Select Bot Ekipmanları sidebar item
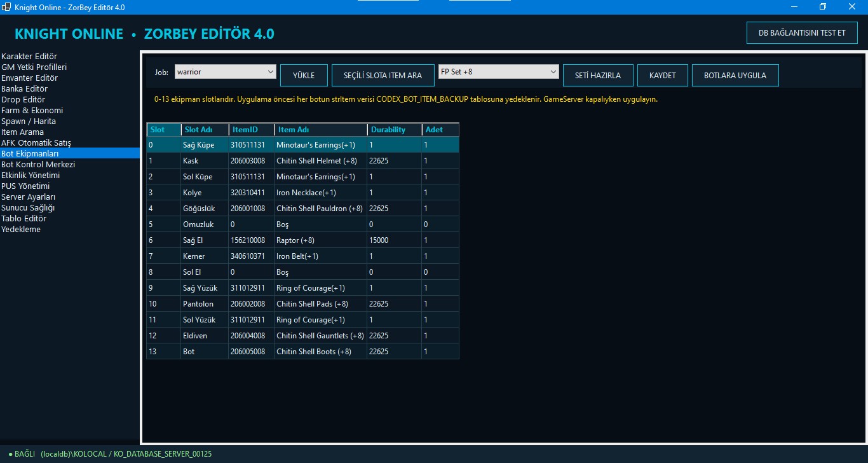The image size is (868, 463). (x=70, y=153)
